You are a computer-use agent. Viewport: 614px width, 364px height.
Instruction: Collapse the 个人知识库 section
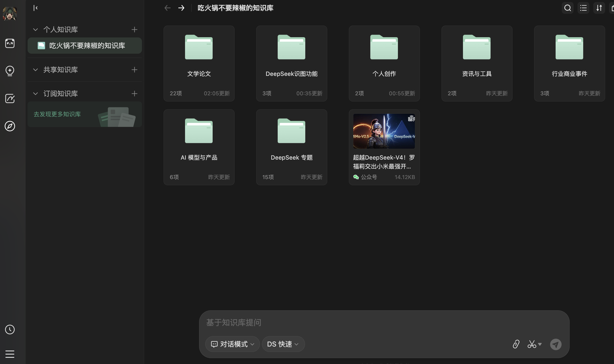[35, 29]
